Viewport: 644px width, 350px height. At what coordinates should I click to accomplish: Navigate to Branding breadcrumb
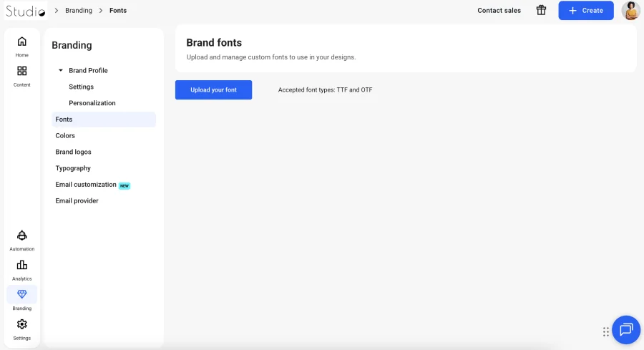tap(79, 10)
